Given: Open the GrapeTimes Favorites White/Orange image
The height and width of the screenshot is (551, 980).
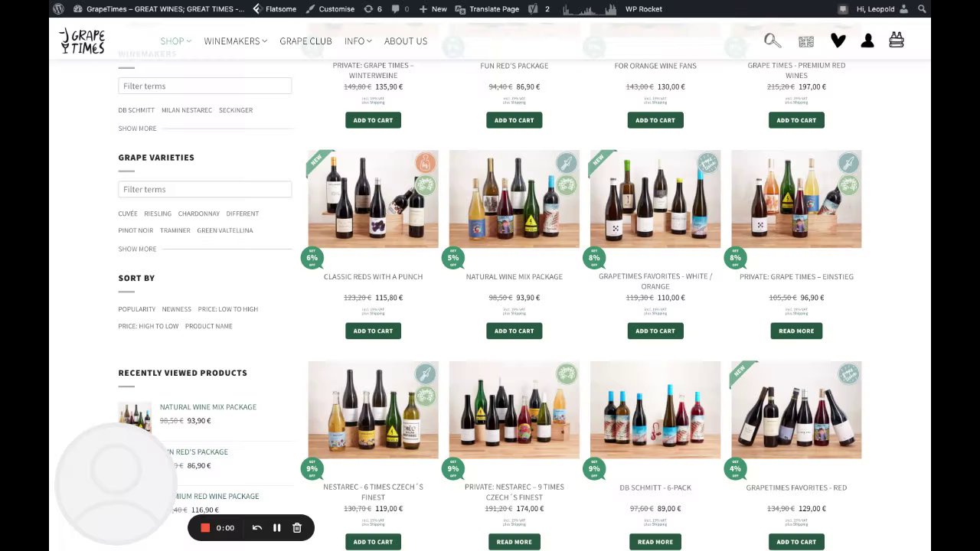Looking at the screenshot, I should pos(655,199).
